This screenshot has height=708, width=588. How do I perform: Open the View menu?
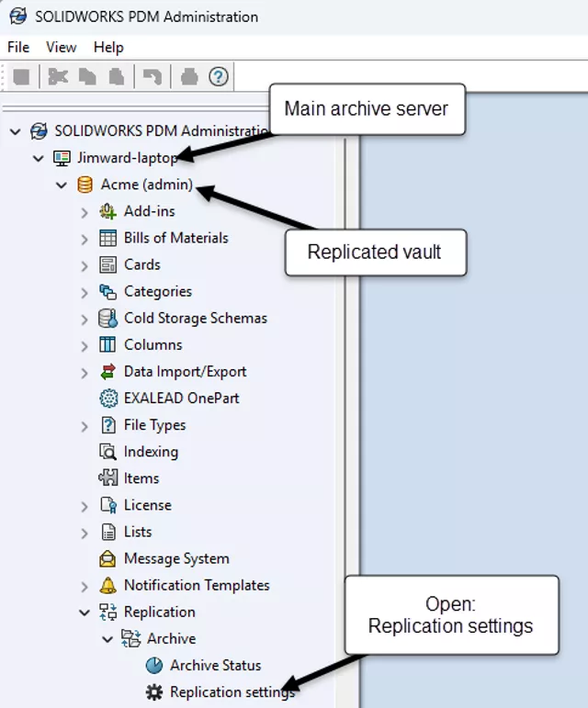pos(61,47)
